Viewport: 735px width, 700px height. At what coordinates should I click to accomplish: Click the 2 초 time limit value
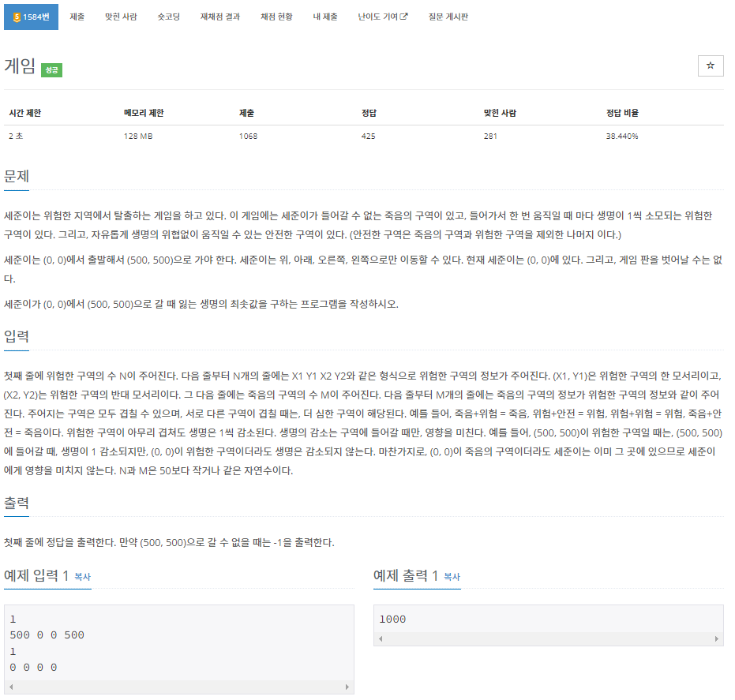(x=16, y=137)
